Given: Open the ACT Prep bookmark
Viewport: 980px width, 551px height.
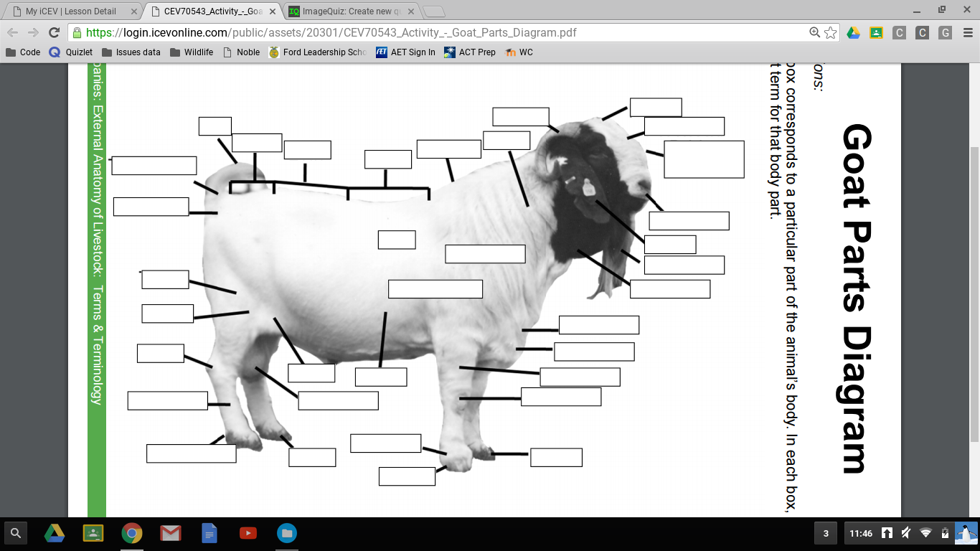Looking at the screenshot, I should pyautogui.click(x=470, y=52).
